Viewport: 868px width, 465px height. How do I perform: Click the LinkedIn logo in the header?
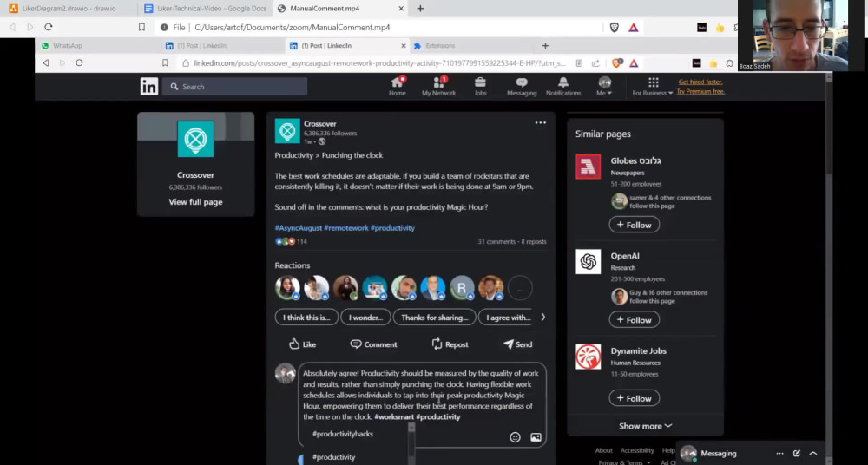pyautogui.click(x=149, y=87)
